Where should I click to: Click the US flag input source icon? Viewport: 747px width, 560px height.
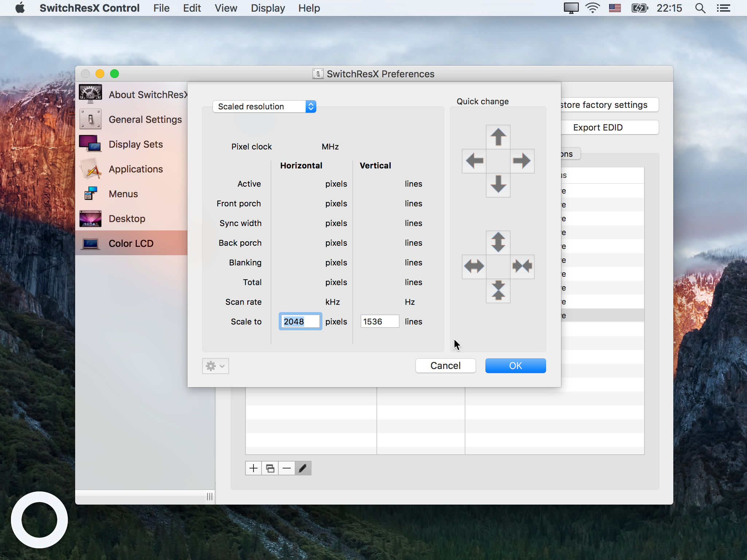pos(615,8)
